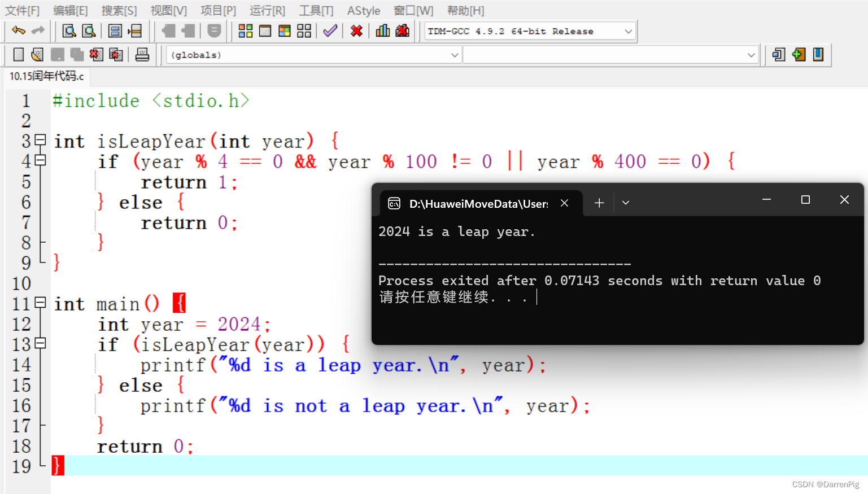Screen dimensions: 868x494
Task: Click the Insert snippet toolbar icon
Action: [x=779, y=54]
